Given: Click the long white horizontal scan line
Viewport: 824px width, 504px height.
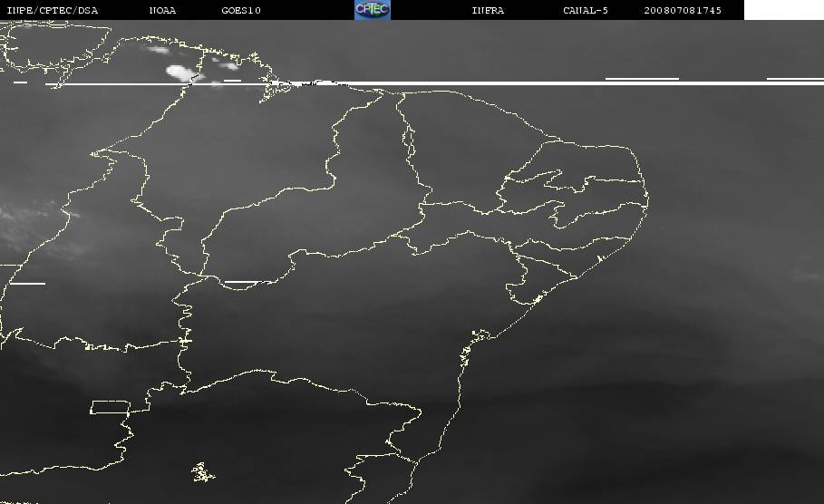Looking at the screenshot, I should [544, 83].
